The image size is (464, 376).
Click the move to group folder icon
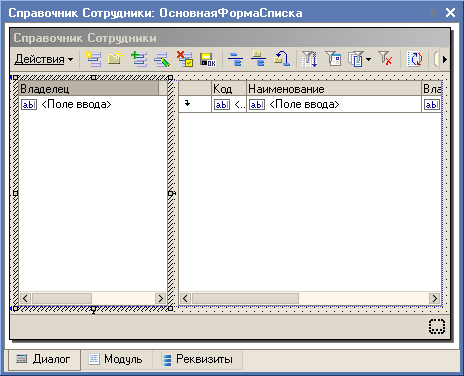(x=258, y=59)
